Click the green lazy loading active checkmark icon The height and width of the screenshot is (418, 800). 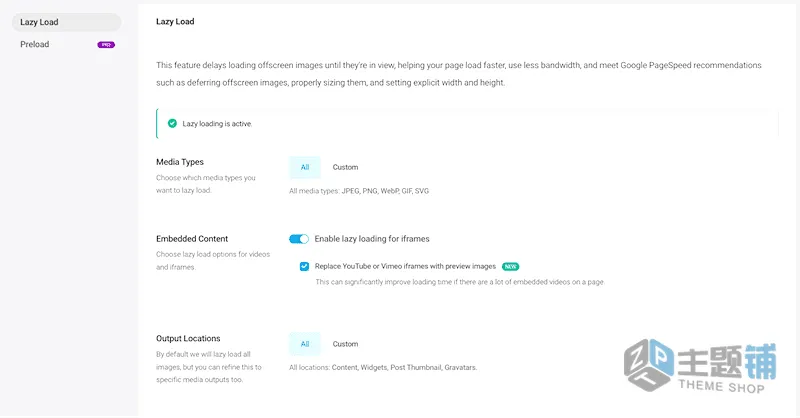(172, 124)
